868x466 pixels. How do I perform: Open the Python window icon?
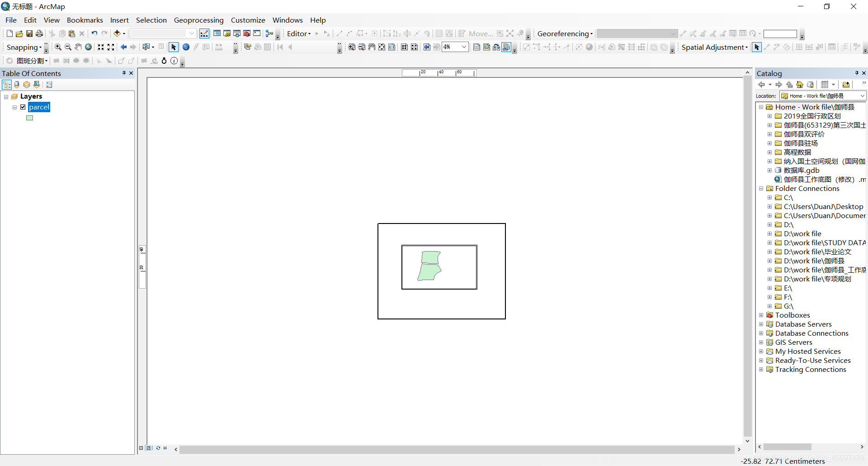click(257, 33)
